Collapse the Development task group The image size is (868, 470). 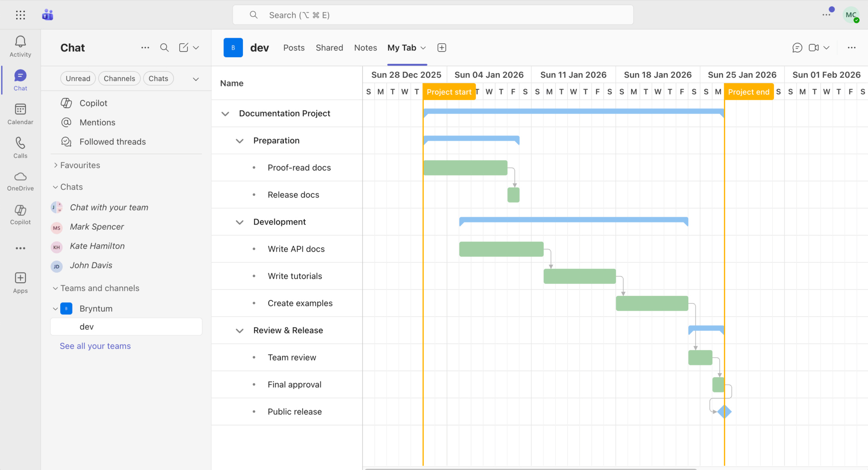239,222
